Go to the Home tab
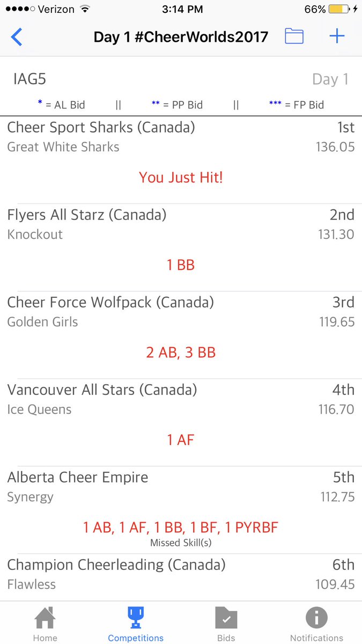This screenshot has width=362, height=644. [45, 624]
